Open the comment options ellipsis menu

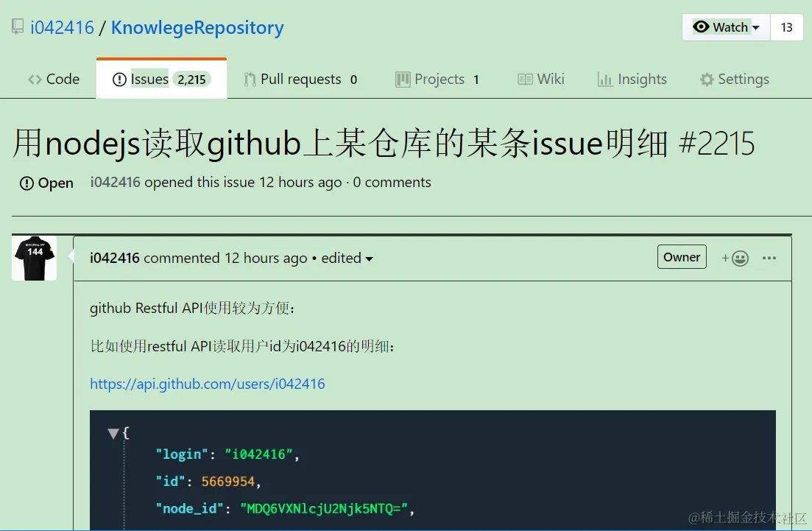(769, 258)
